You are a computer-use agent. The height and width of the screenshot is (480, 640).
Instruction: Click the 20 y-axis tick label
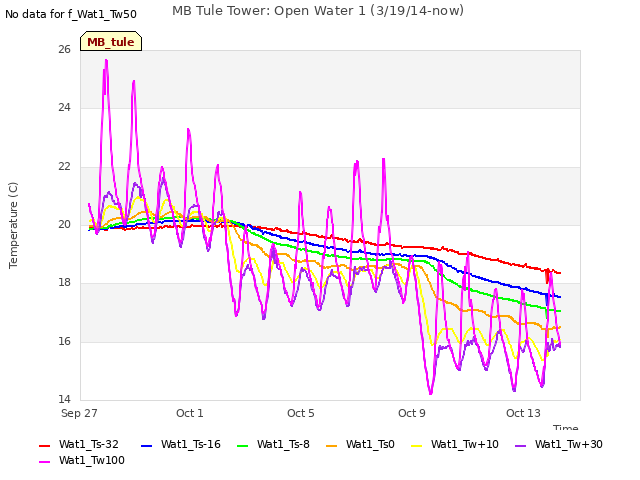pyautogui.click(x=64, y=224)
